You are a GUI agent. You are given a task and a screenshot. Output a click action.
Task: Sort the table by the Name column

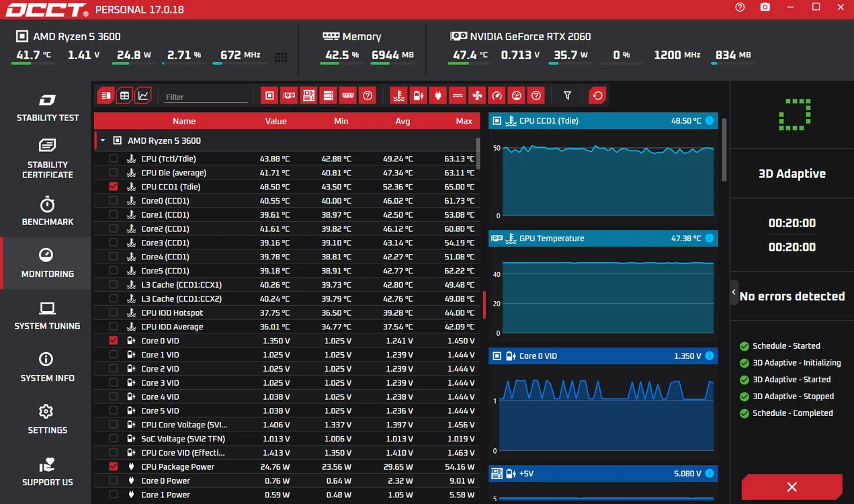(x=183, y=121)
